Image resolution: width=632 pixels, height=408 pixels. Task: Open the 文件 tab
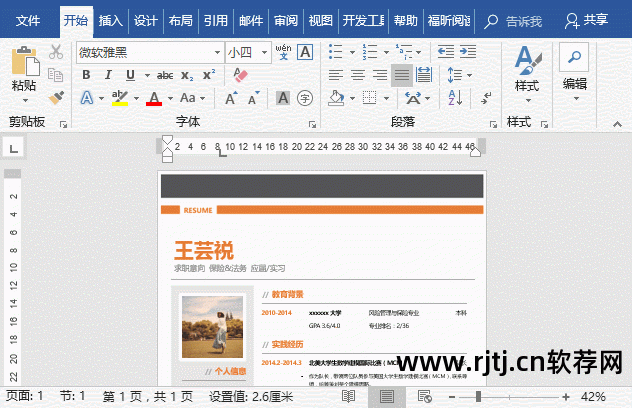point(28,20)
